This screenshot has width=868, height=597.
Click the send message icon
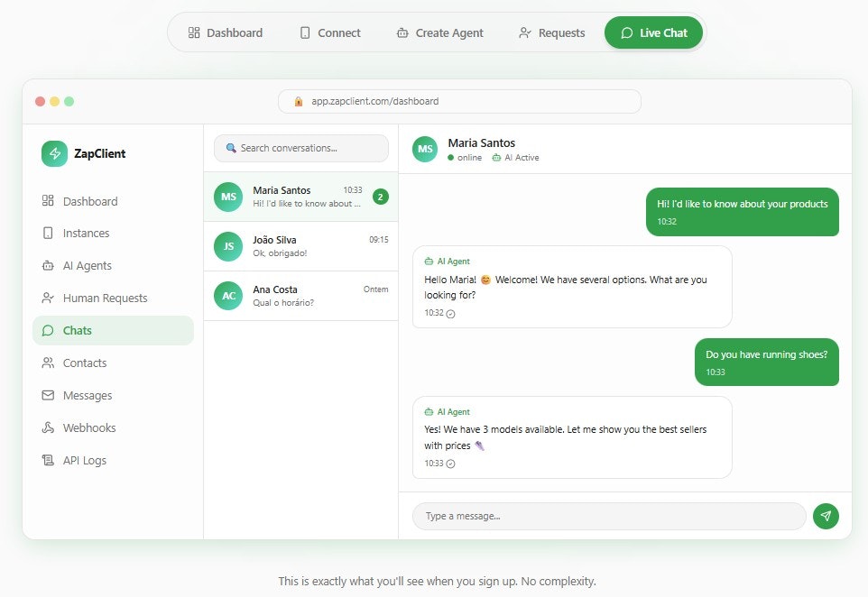point(826,516)
